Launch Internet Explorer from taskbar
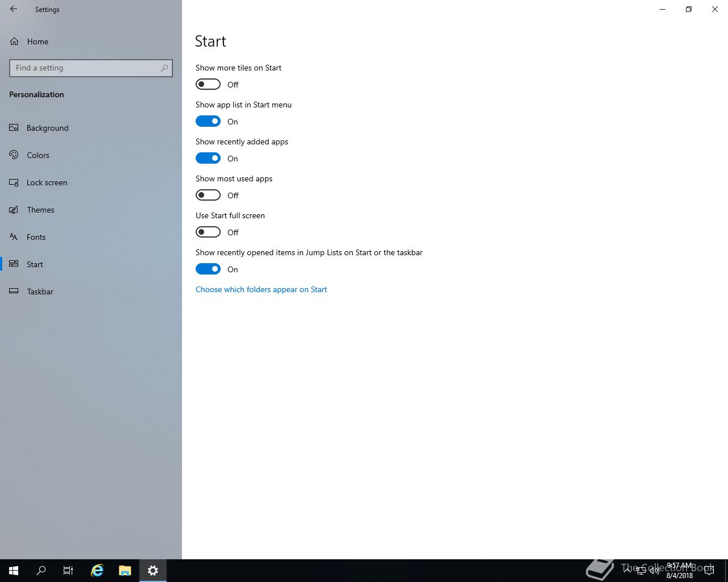 point(97,571)
